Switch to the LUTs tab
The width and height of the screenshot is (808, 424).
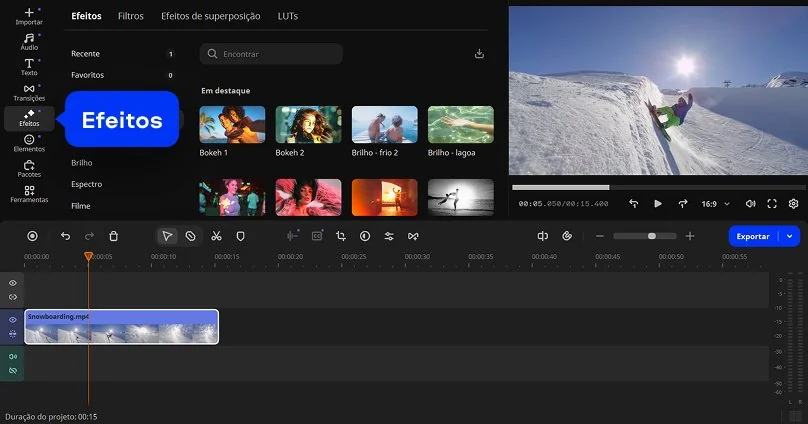pyautogui.click(x=288, y=16)
